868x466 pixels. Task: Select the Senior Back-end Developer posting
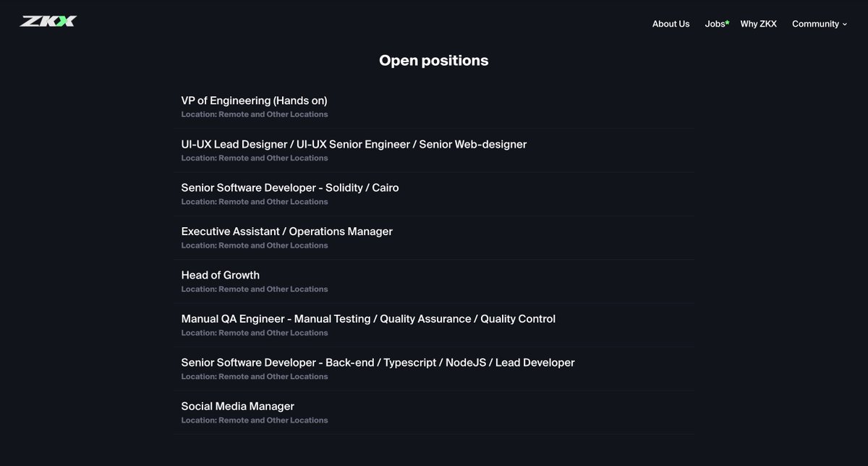point(378,362)
